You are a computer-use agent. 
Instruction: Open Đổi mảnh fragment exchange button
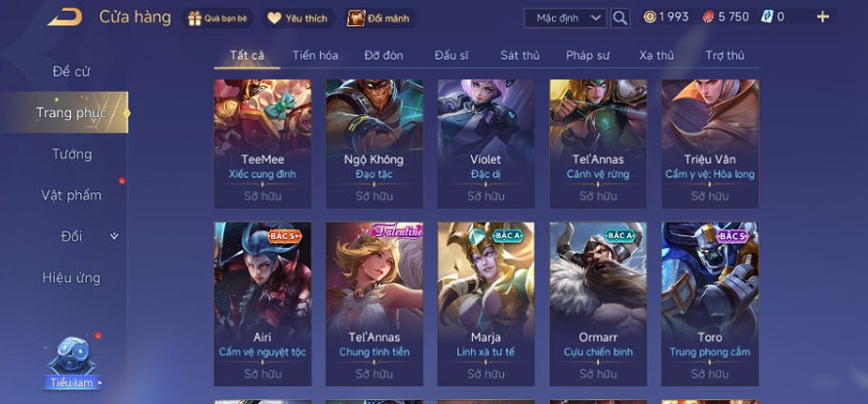click(380, 19)
